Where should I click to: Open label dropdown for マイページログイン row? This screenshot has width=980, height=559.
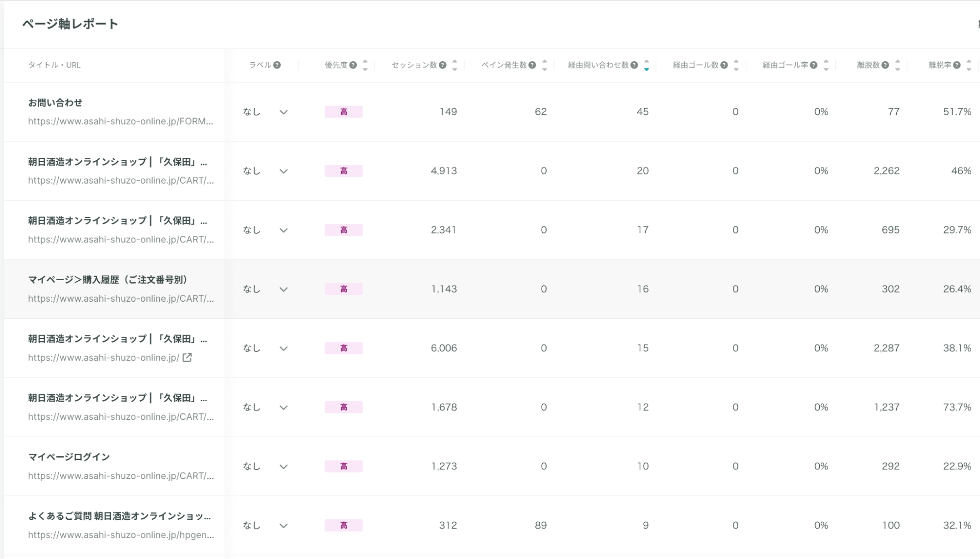coord(283,467)
